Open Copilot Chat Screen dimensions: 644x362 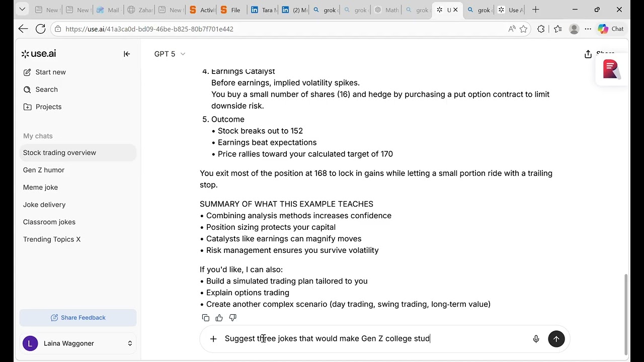[x=611, y=29]
